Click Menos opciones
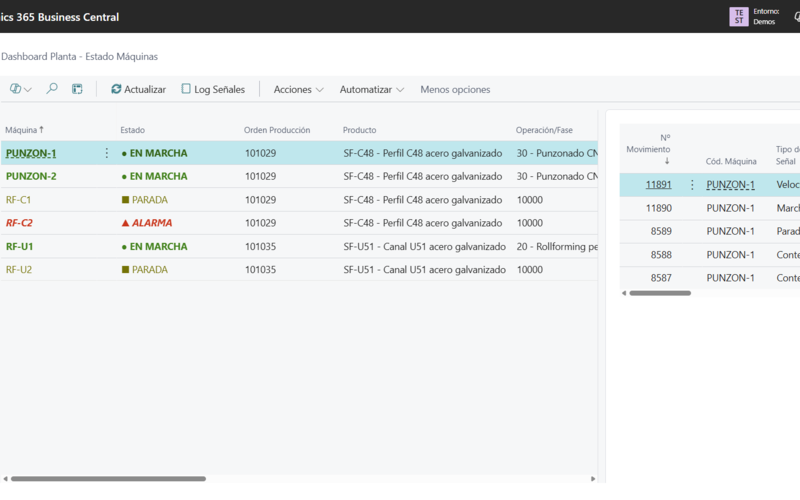The image size is (800, 500). click(x=455, y=89)
